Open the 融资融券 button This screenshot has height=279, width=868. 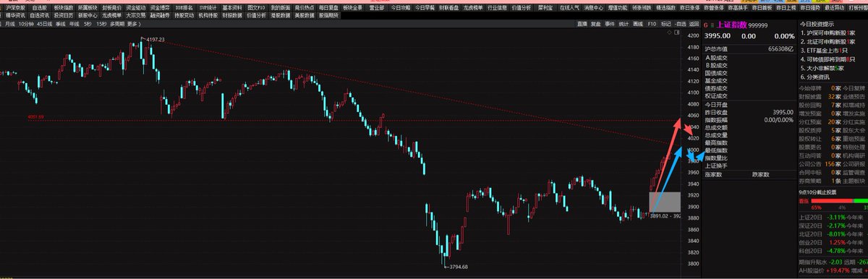[x=160, y=15]
